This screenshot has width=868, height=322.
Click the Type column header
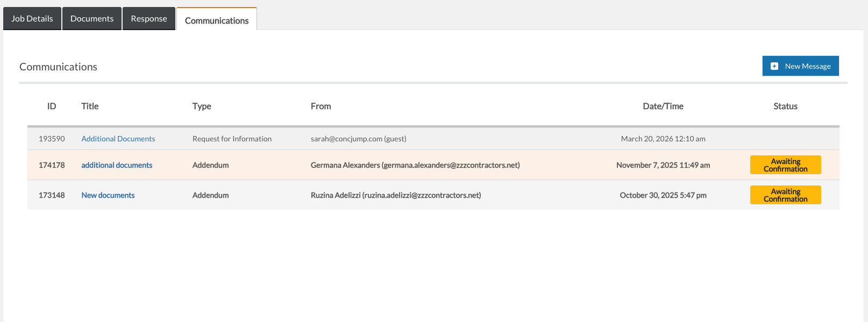pyautogui.click(x=202, y=106)
